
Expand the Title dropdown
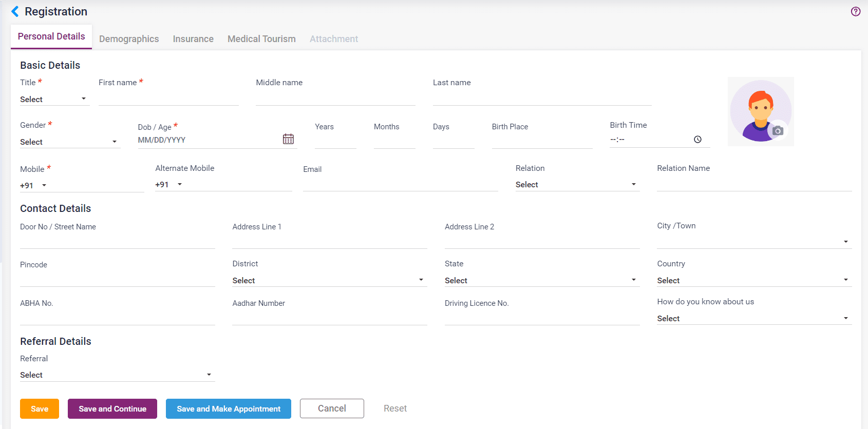coord(54,99)
